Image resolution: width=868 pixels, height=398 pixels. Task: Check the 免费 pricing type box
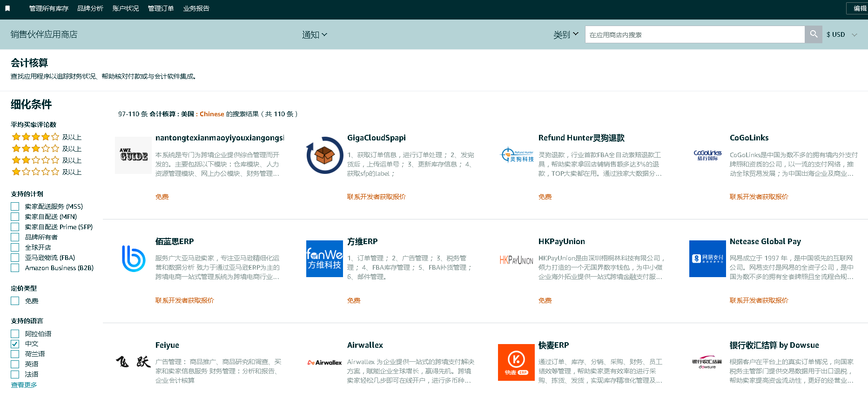[x=15, y=301]
